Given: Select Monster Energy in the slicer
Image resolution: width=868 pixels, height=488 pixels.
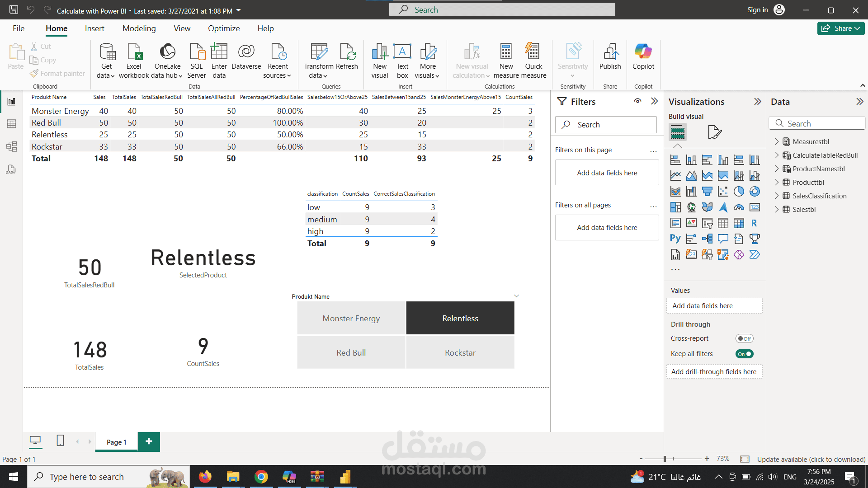Looking at the screenshot, I should pyautogui.click(x=351, y=318).
